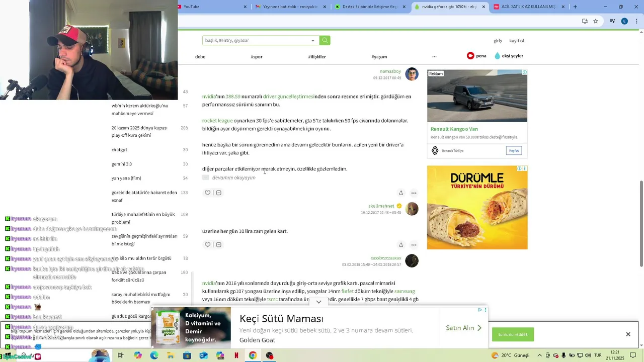Select the #yaşam channel
The image size is (644, 362).
pyautogui.click(x=379, y=57)
